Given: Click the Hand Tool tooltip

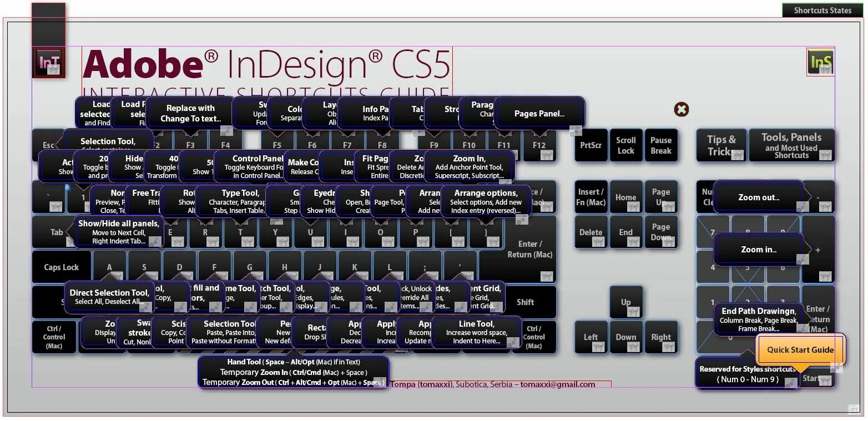Looking at the screenshot, I should pos(294,372).
